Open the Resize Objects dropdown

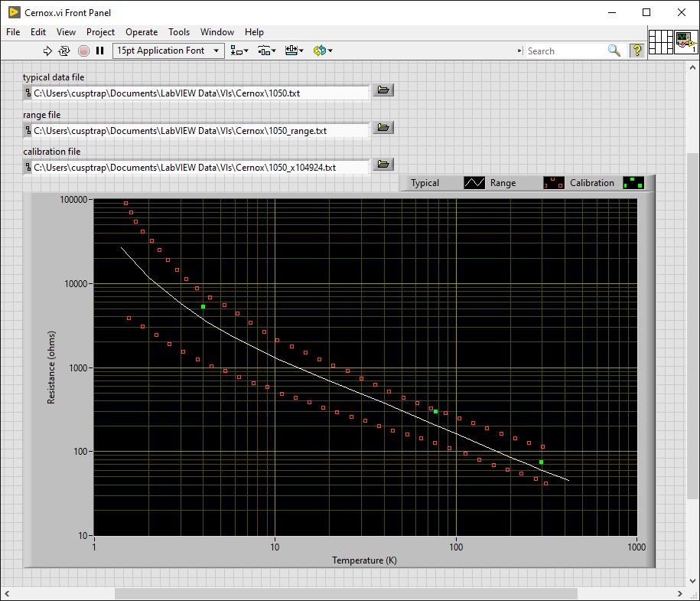point(294,51)
